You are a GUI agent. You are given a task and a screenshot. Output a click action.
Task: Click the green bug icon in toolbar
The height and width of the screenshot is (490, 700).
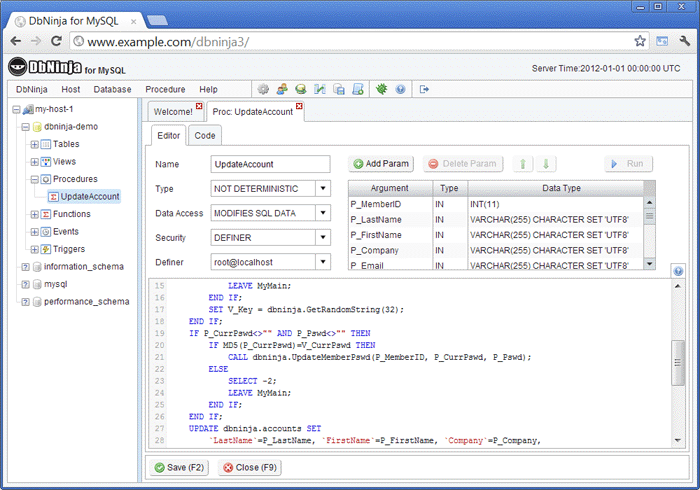click(x=381, y=89)
